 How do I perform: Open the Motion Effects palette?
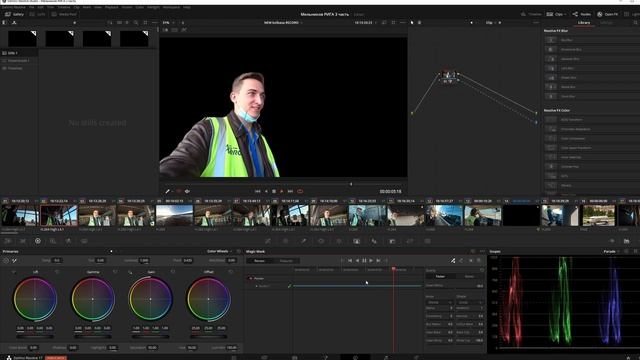coord(68,241)
